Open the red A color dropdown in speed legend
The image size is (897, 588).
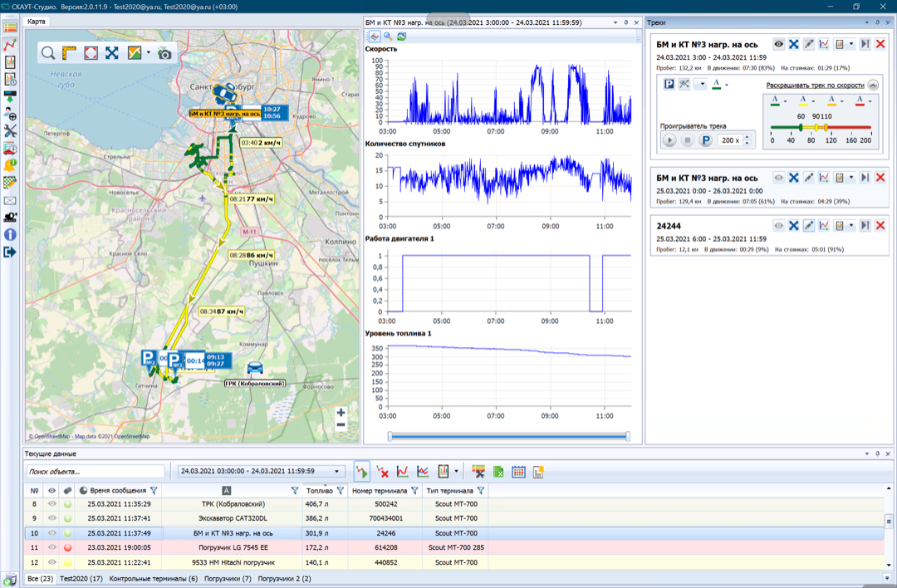click(870, 101)
